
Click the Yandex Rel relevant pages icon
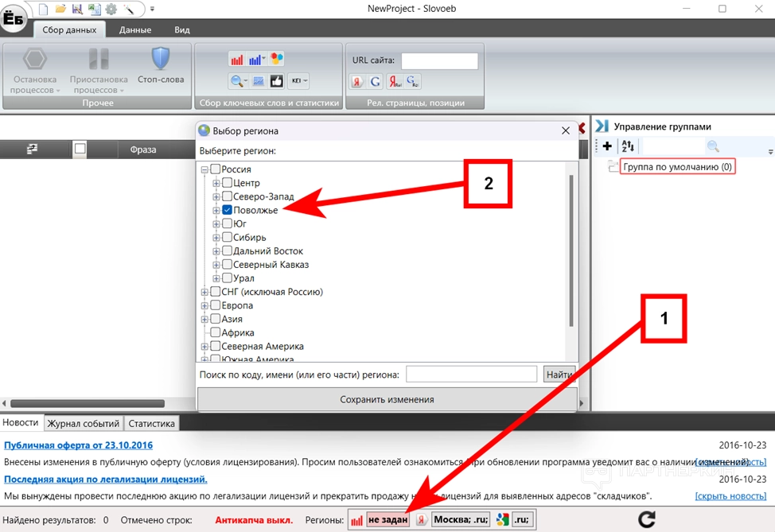395,81
